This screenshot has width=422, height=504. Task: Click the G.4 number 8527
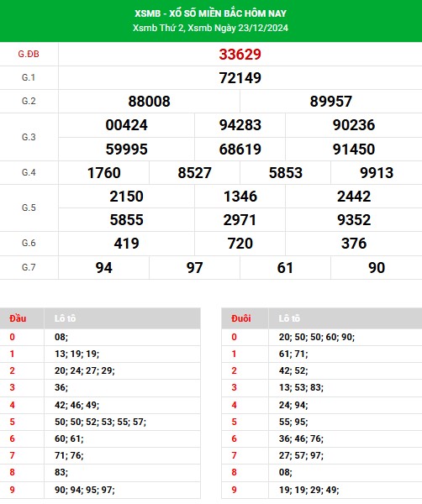click(194, 173)
